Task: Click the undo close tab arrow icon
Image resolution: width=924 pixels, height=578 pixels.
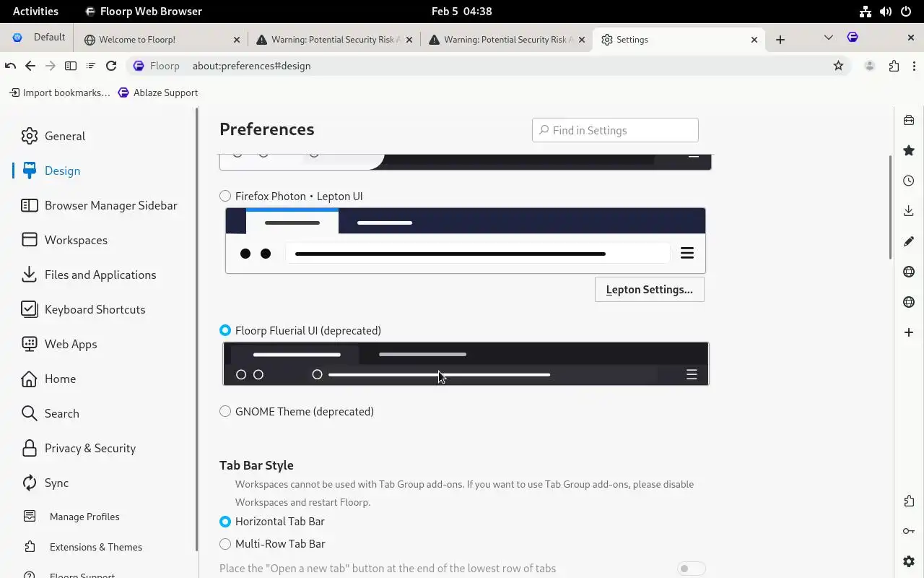Action: point(10,66)
